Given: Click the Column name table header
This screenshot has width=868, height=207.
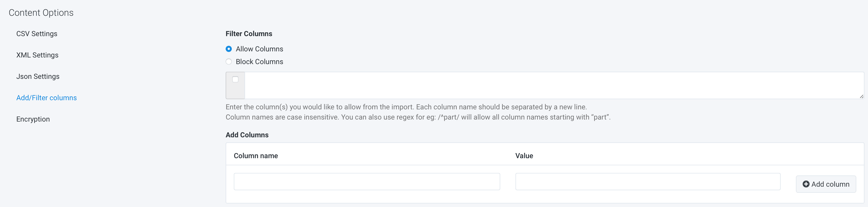Looking at the screenshot, I should tap(256, 156).
